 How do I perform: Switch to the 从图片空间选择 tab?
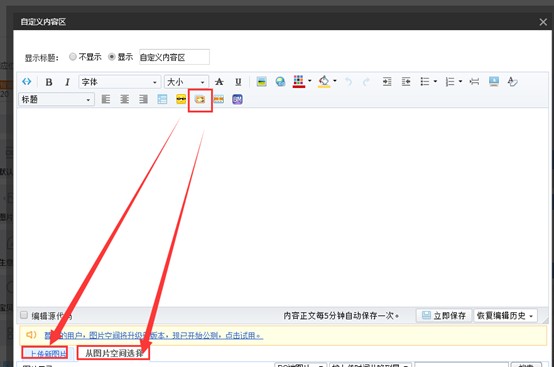(113, 353)
